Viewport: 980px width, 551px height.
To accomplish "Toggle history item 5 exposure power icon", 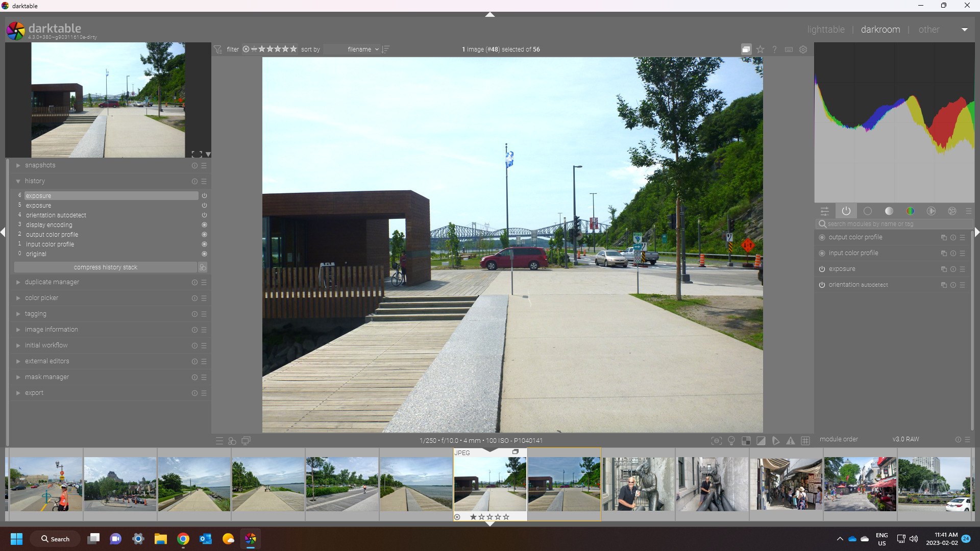I will click(x=204, y=206).
